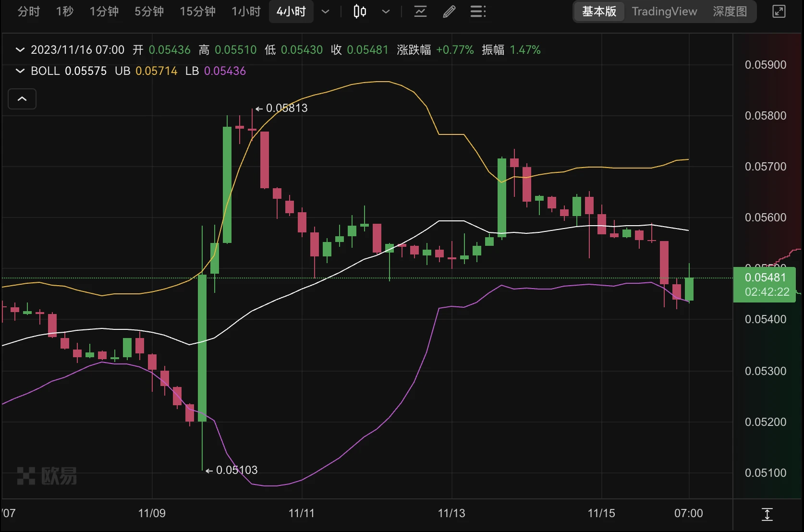Image resolution: width=804 pixels, height=532 pixels.
Task: Select the 基本版 chart view
Action: pos(599,12)
